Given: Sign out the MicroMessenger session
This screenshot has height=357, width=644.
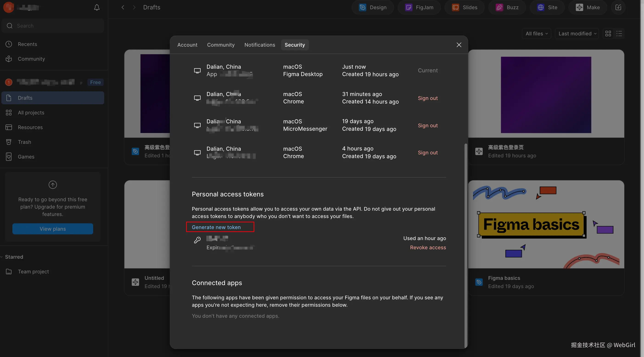Looking at the screenshot, I should [428, 125].
